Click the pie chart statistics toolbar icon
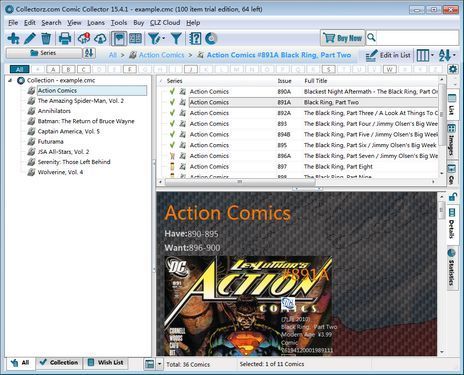 coord(211,39)
